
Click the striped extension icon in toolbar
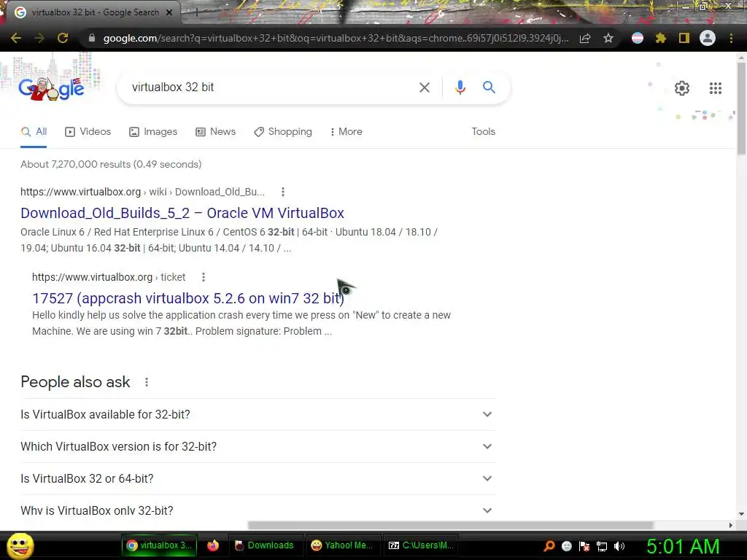point(638,38)
